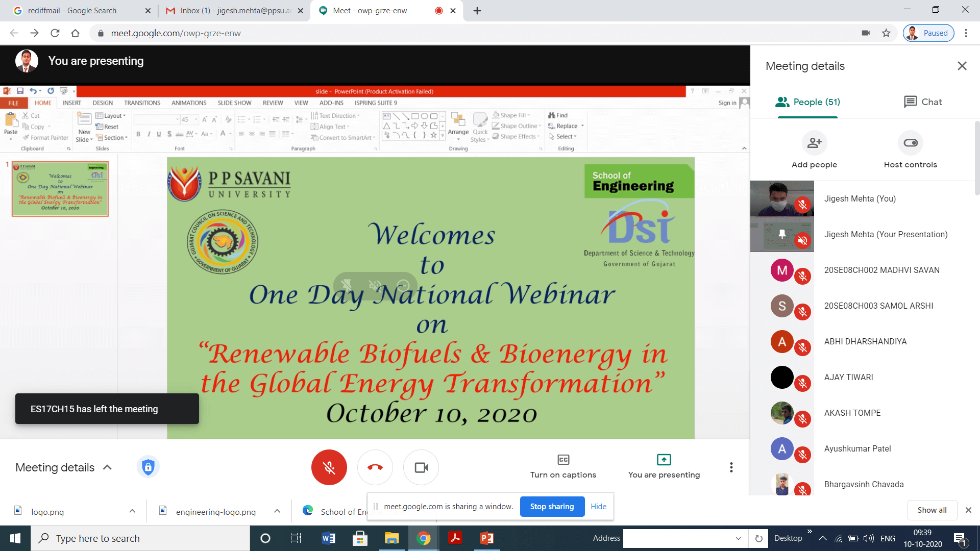
Task: Click the red hang up call button
Action: click(x=375, y=467)
